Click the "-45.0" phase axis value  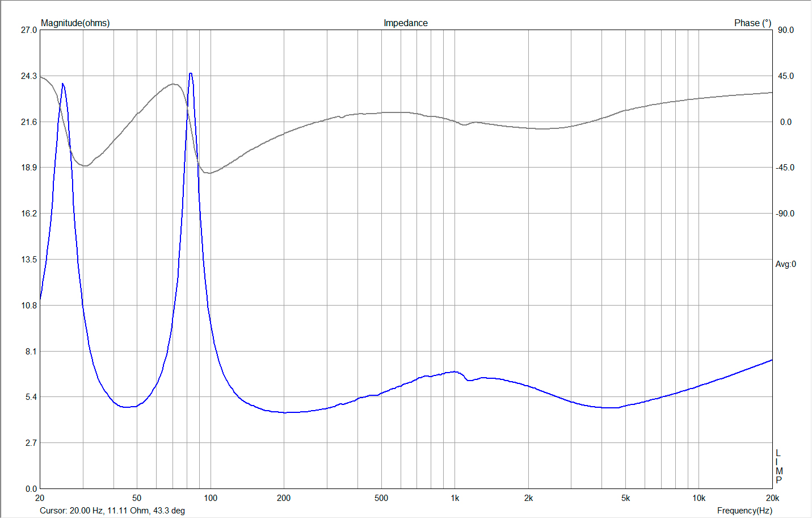pyautogui.click(x=785, y=168)
